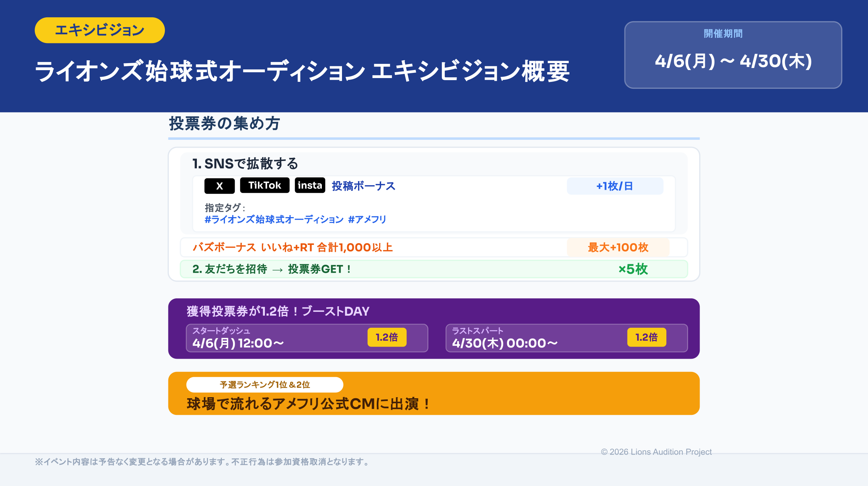
Task: Click the X social media icon
Action: tap(218, 186)
